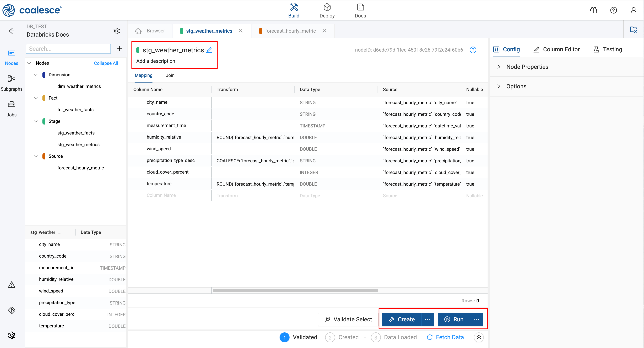The image size is (644, 348).
Task: Select the Join tab
Action: coord(170,75)
